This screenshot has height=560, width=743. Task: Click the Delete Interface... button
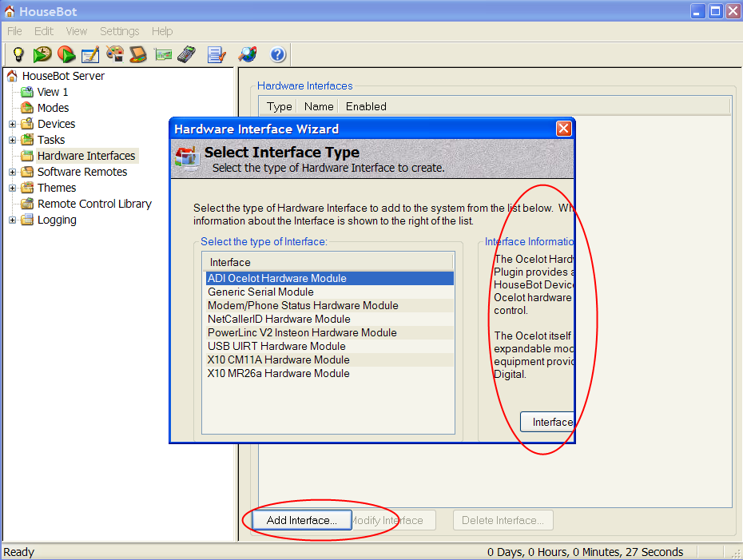coord(503,520)
